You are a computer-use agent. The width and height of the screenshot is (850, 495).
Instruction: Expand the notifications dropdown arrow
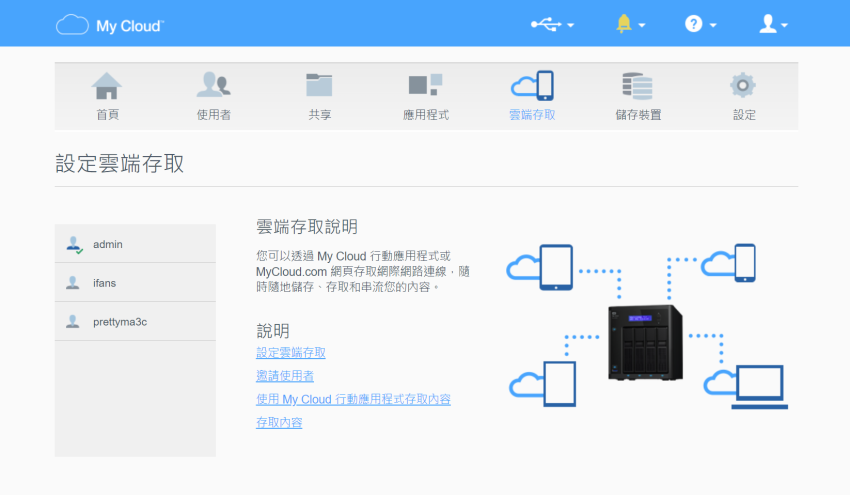(642, 25)
